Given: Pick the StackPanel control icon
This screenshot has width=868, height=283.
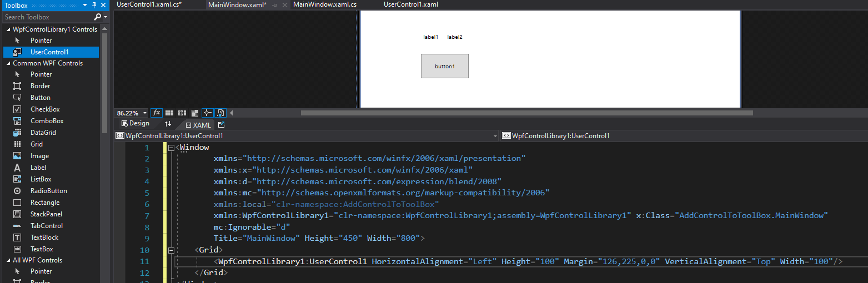Looking at the screenshot, I should point(17,214).
